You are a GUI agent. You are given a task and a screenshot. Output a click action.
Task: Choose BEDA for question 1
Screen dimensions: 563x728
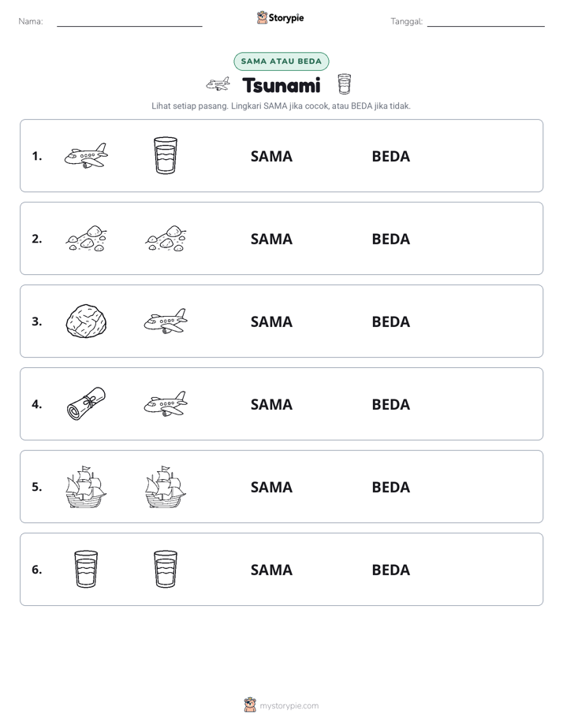tap(390, 157)
